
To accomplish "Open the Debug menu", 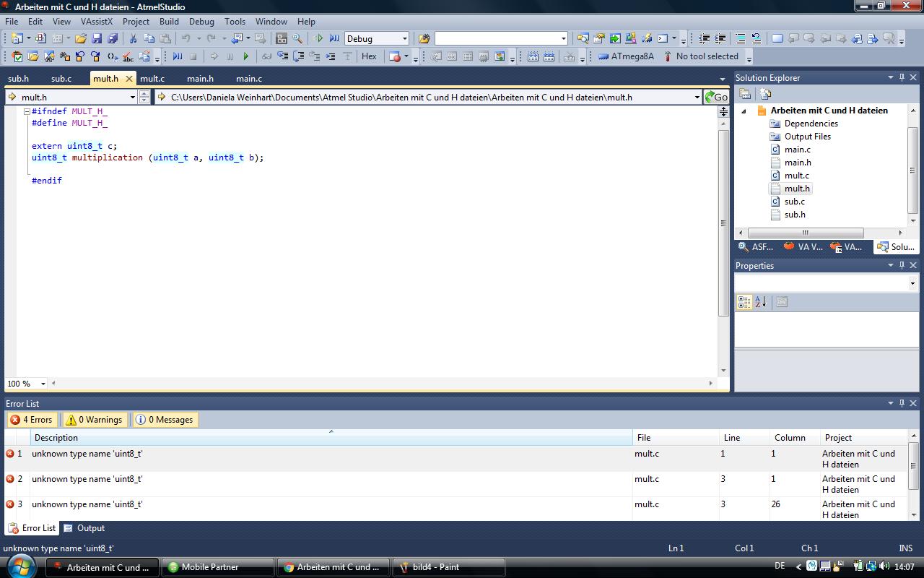I will tap(201, 21).
